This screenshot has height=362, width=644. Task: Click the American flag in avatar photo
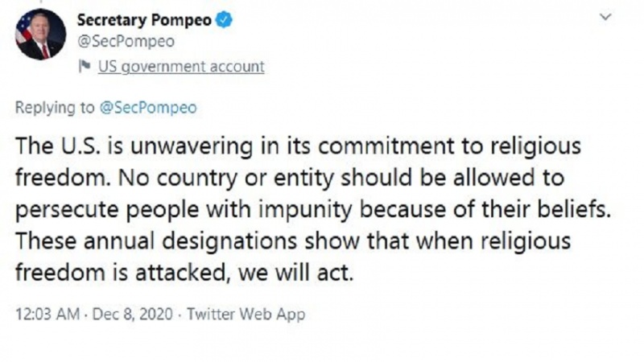pos(24,30)
